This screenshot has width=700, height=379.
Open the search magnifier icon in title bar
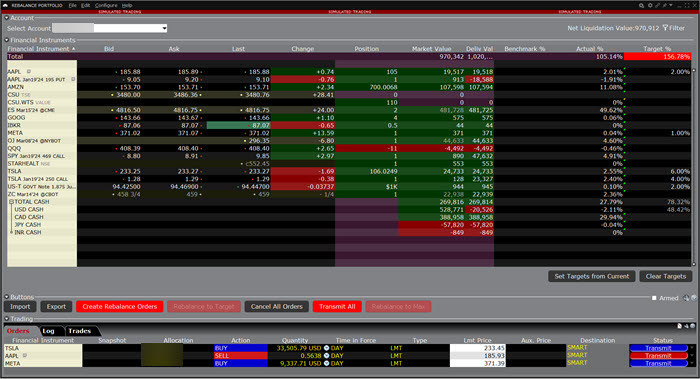642,5
